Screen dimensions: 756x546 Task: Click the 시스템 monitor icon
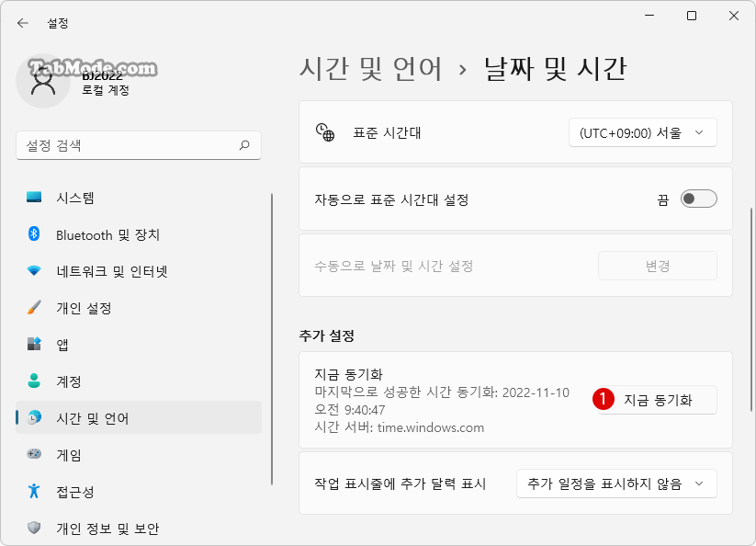tap(34, 198)
